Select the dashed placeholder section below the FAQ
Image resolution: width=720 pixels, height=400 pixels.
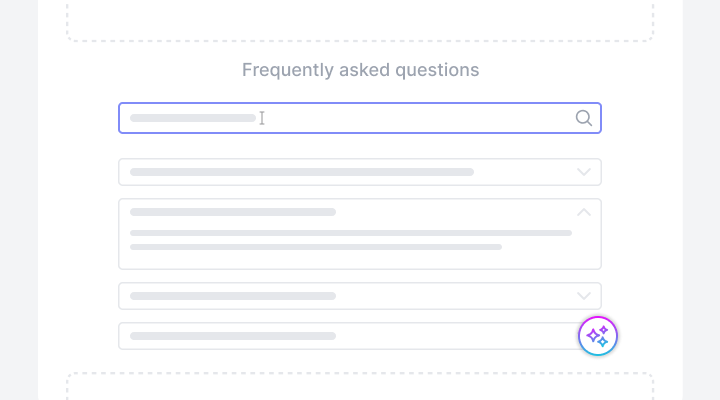click(360, 388)
